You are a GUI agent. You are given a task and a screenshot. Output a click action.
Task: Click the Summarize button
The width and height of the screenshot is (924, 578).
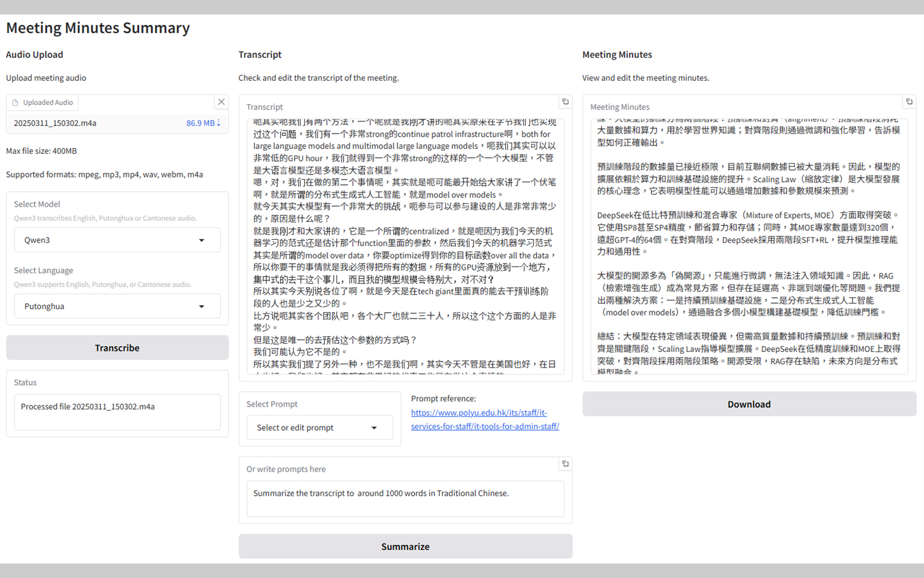coord(405,546)
